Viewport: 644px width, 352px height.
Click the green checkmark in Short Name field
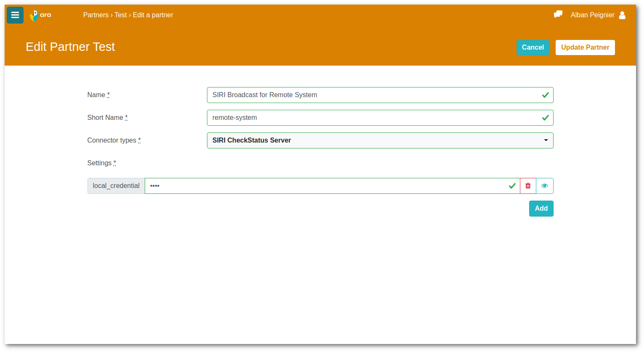(546, 118)
